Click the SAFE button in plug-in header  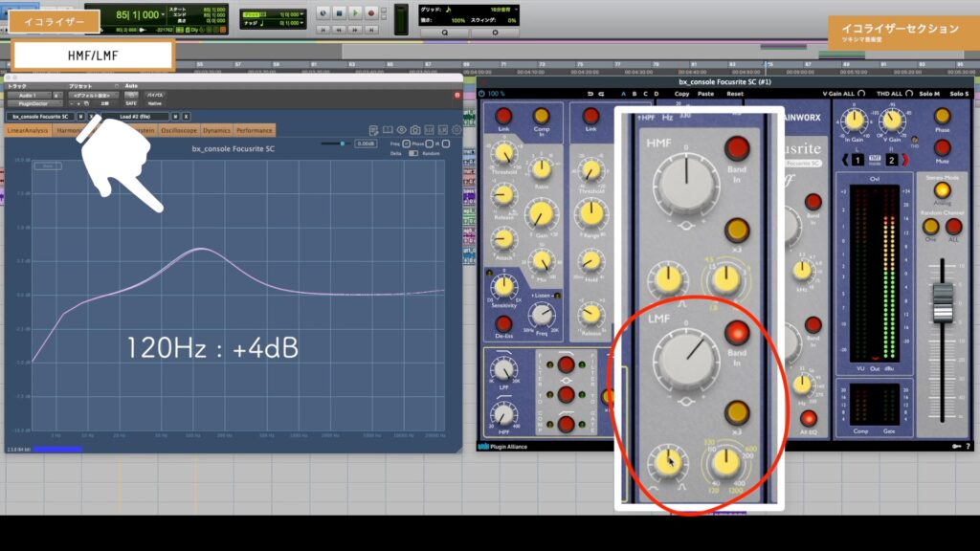[130, 103]
